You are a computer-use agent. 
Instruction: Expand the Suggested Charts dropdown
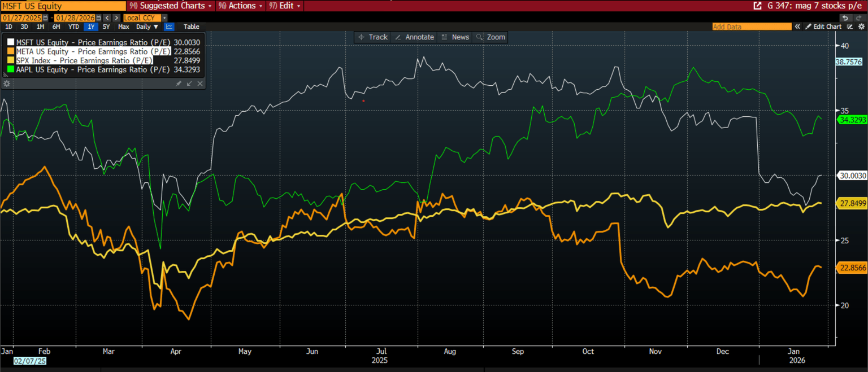169,6
